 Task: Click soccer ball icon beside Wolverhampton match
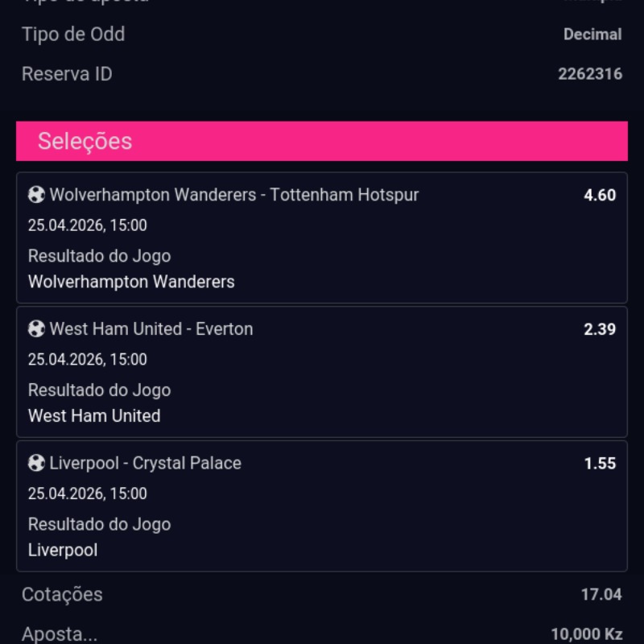(x=36, y=195)
